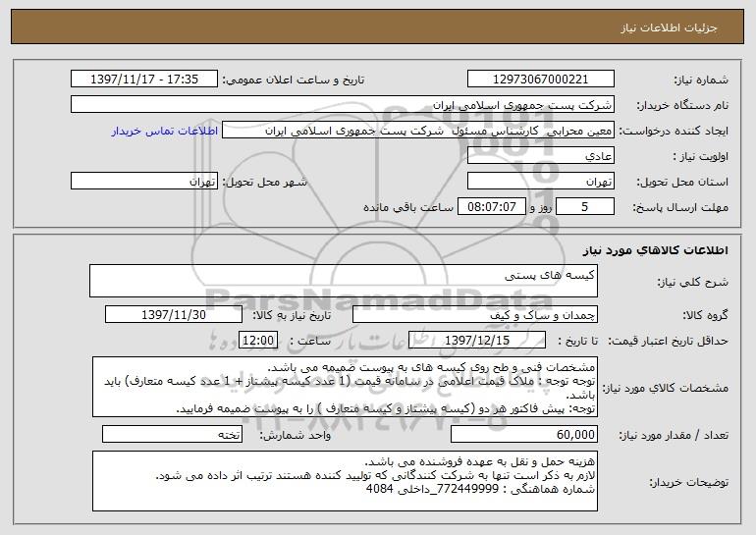
Task: Click the quantity field showing 60,000
Action: pos(524,434)
